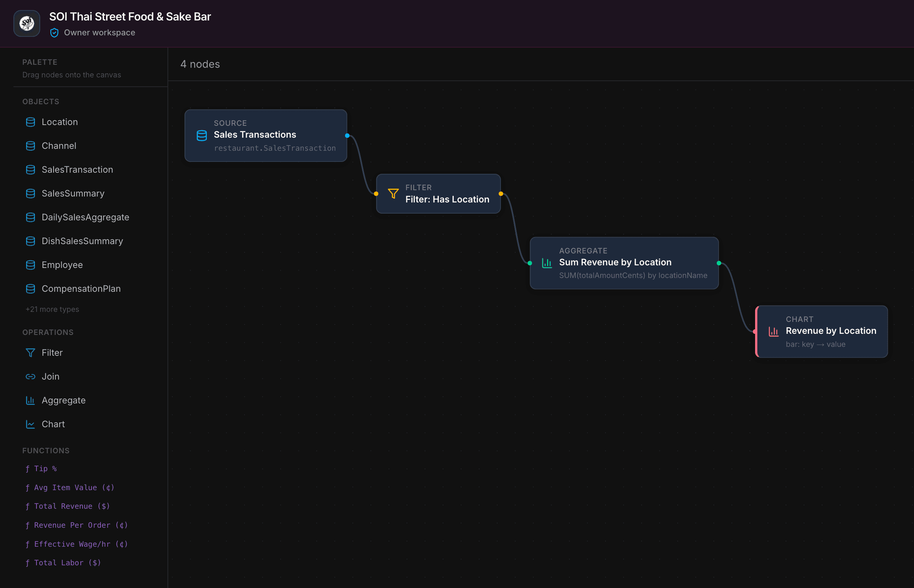Click the green input port of Aggregate node

(x=530, y=263)
